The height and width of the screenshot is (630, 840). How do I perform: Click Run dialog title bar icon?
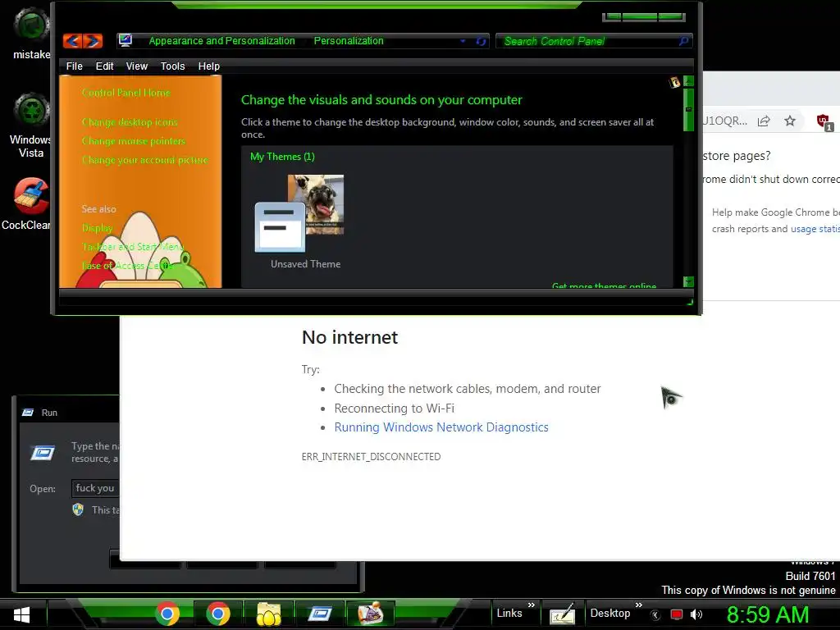[28, 413]
